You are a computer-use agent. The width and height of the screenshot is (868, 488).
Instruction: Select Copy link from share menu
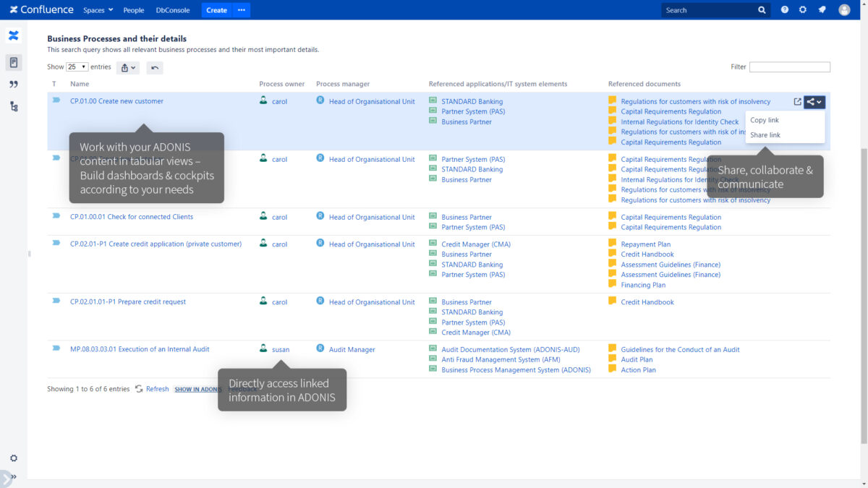coord(765,120)
